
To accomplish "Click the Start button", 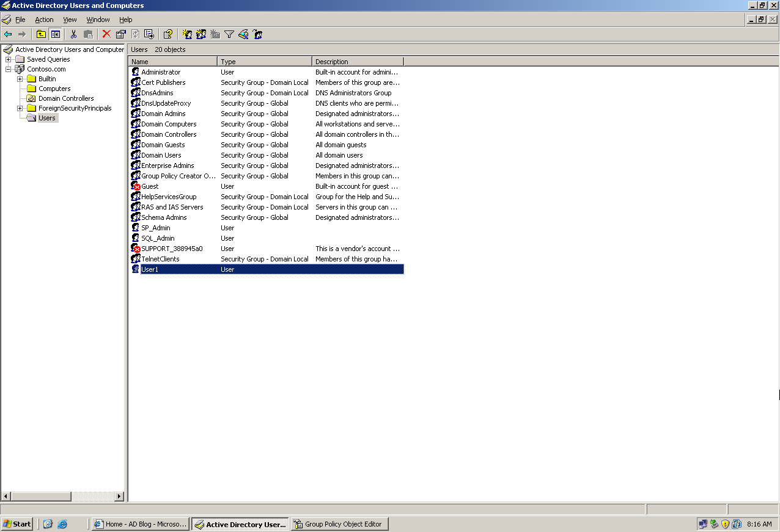I will 17,524.
